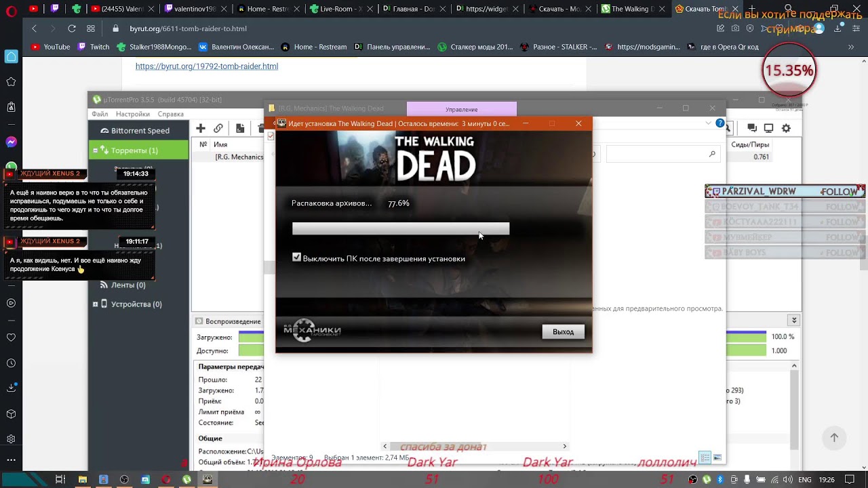Switch Explorer to the large icons view
Viewport: 868px width, 488px height.
[717, 457]
